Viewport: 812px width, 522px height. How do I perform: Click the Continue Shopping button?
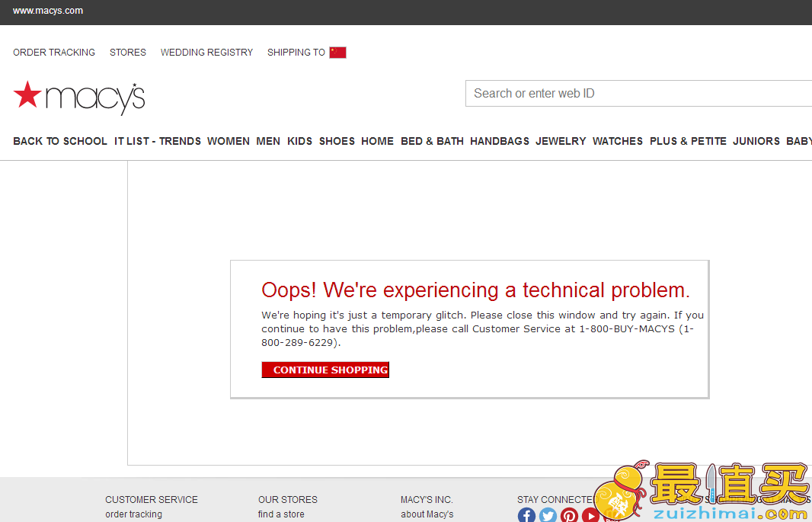(325, 370)
